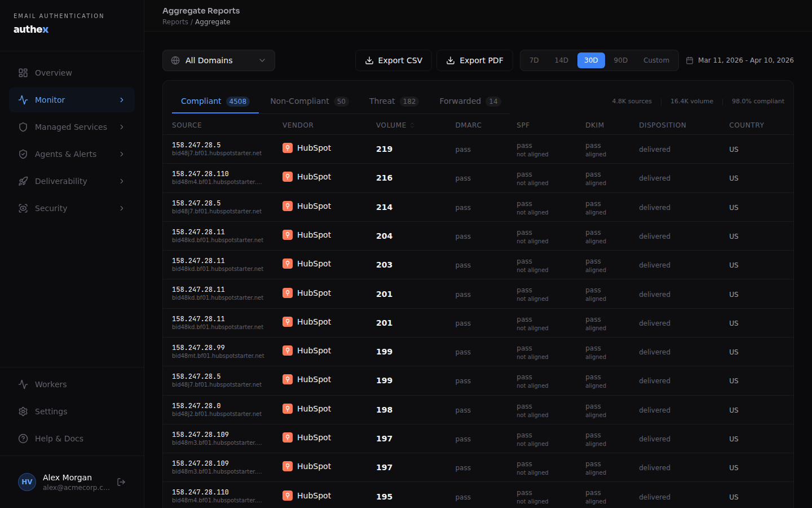Click the Threat count badge 182
Viewport: 812px width, 508px height.
409,102
